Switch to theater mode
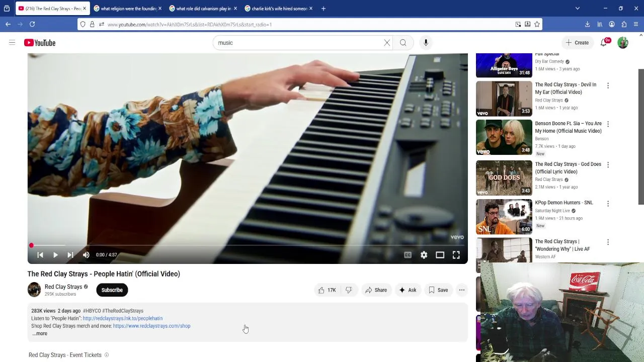The image size is (644, 362). point(440,255)
